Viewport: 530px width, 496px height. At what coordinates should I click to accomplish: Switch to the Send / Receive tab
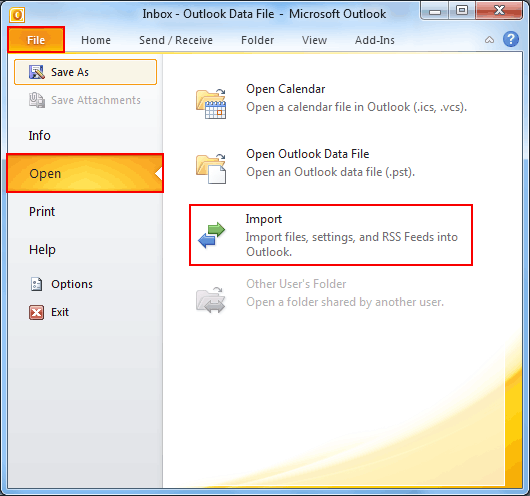pos(176,40)
